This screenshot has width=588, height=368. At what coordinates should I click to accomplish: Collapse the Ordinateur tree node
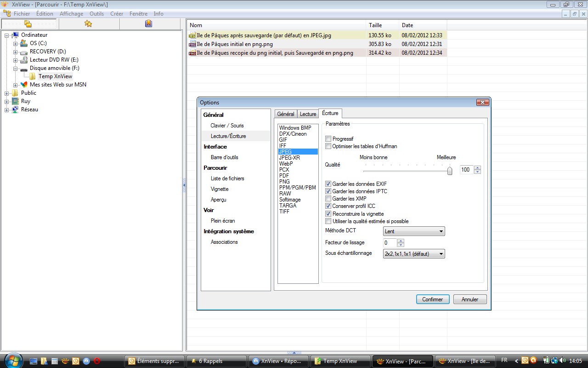coord(7,35)
